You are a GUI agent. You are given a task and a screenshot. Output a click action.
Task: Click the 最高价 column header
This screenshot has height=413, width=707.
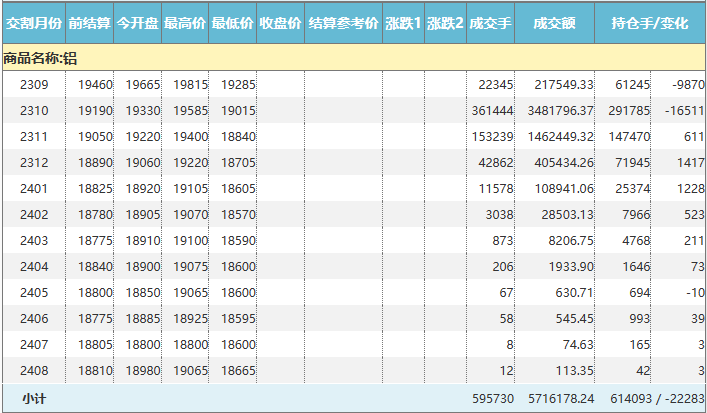pos(185,22)
